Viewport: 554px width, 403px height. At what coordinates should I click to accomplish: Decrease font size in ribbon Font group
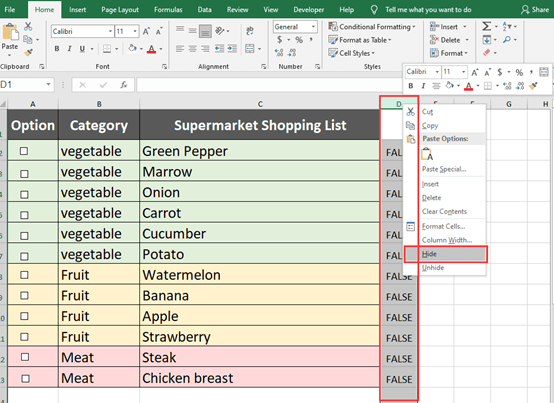click(x=159, y=31)
